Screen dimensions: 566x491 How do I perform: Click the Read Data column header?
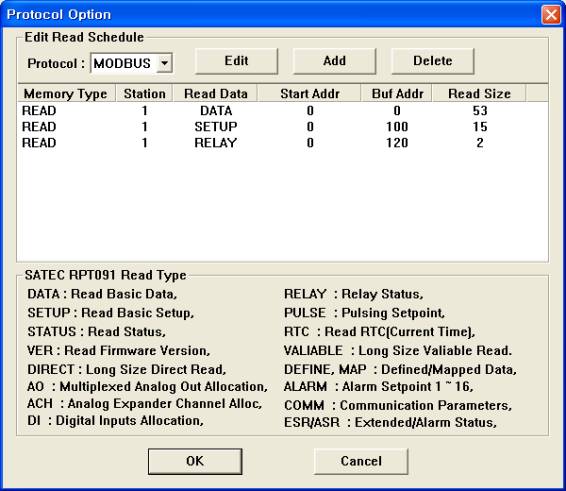[x=215, y=94]
